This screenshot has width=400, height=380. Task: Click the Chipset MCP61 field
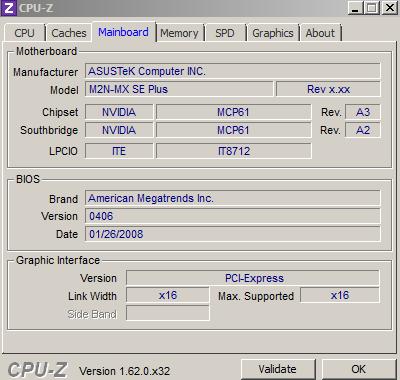coord(233,112)
